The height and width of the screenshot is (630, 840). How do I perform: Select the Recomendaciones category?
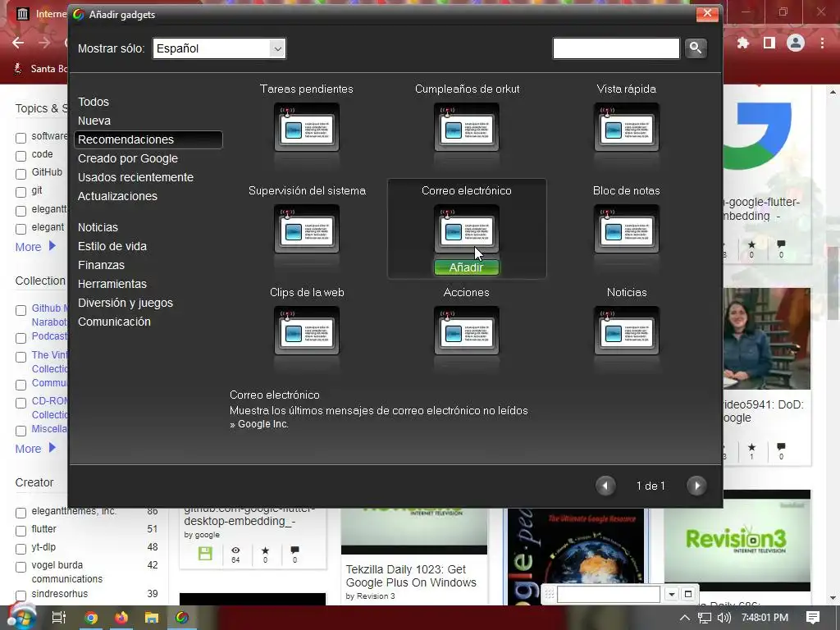[x=148, y=139]
